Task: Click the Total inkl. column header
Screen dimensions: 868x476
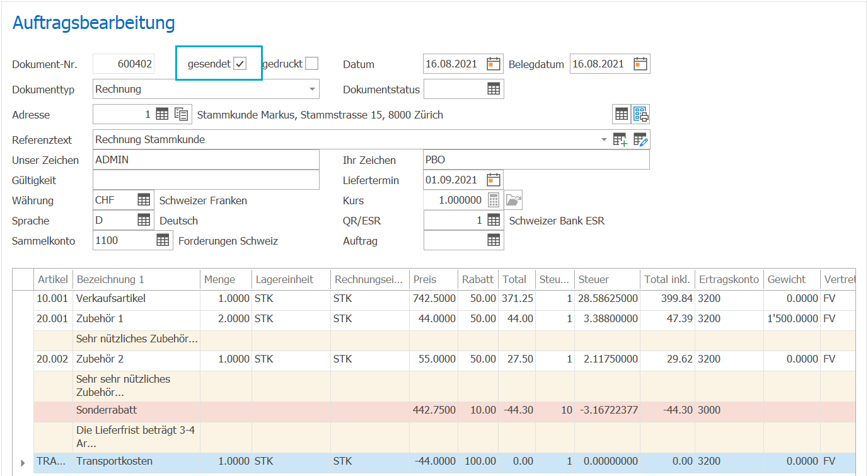Action: [x=667, y=279]
